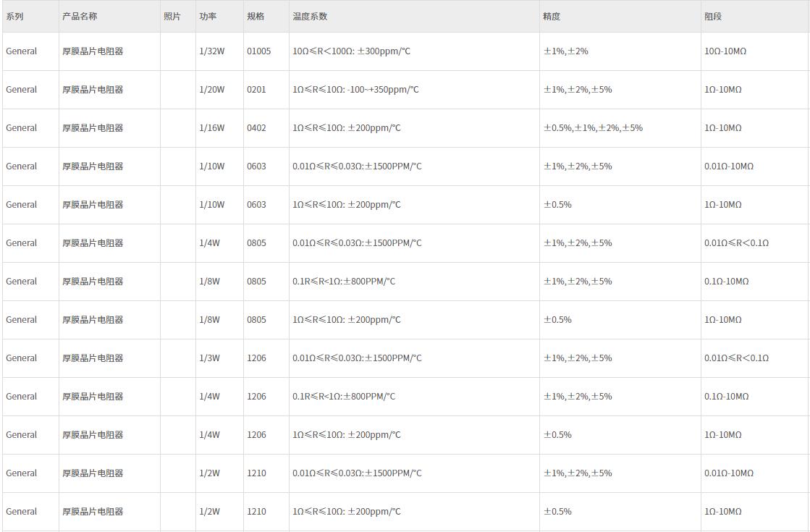Click the 精度 column header

[x=552, y=16]
